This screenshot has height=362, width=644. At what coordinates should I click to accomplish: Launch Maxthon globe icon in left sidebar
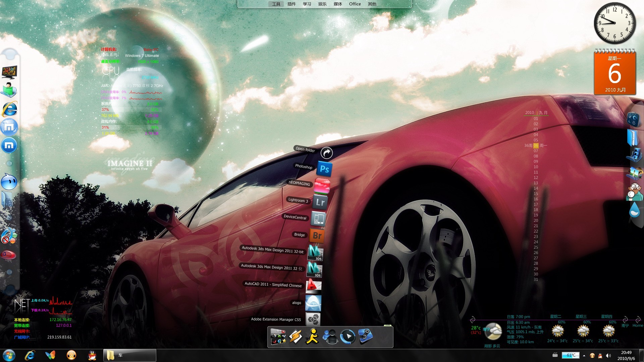coord(9,127)
